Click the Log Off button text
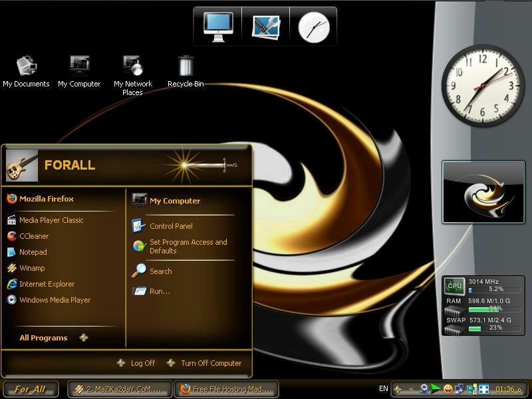This screenshot has width=532, height=399. (x=143, y=363)
